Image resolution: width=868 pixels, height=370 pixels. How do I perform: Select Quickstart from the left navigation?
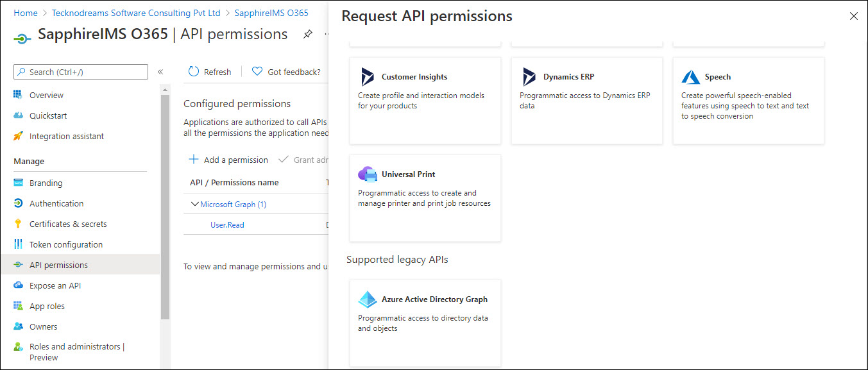tap(49, 115)
